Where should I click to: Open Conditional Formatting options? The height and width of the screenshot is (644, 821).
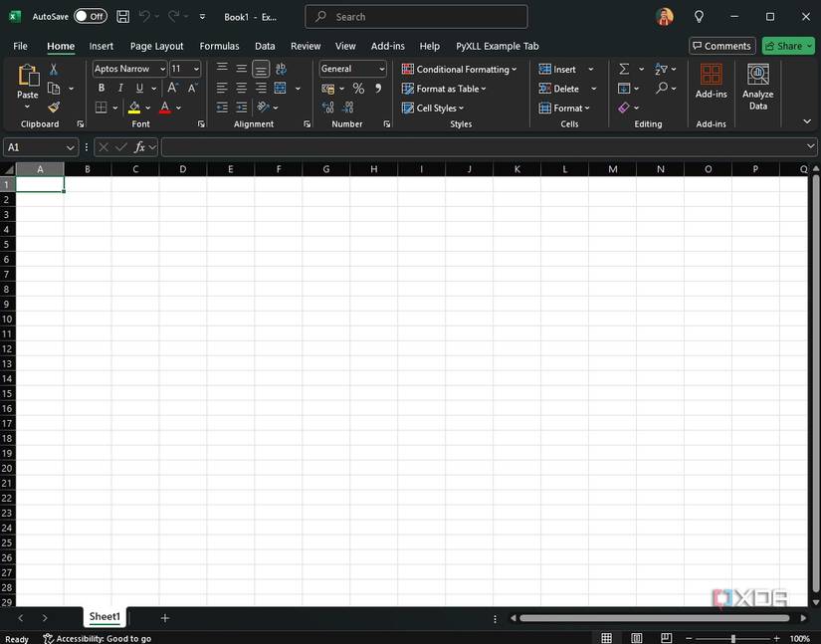[x=460, y=69]
